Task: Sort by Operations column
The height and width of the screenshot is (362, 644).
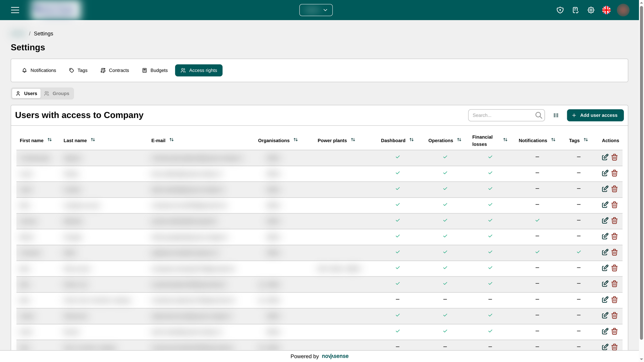Action: click(459, 140)
